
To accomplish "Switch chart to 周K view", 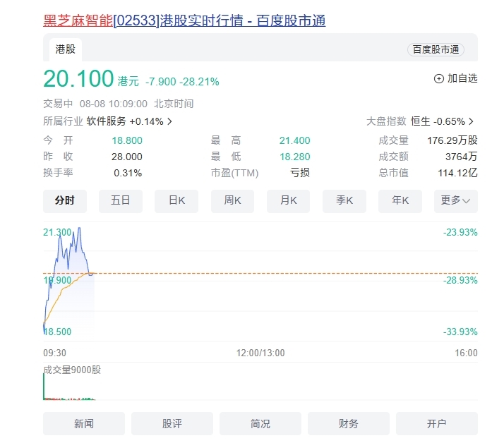I will point(232,201).
